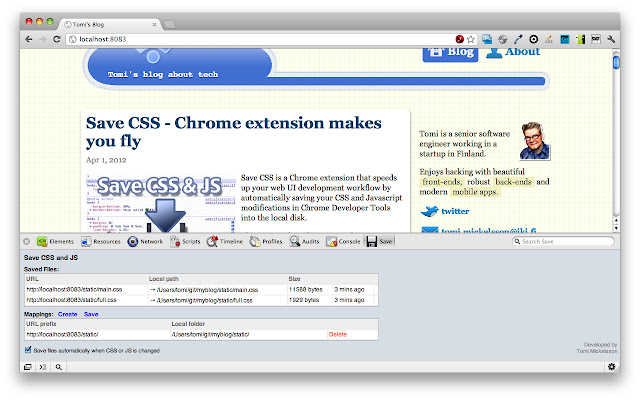Click the gear-shaped extension icon in toolbar
Viewport: 640px width, 400px height.
pyautogui.click(x=502, y=39)
